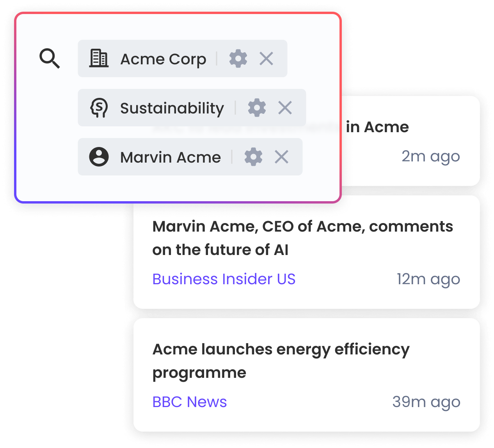Select the Sustainability chip label
The height and width of the screenshot is (448, 494).
point(172,108)
